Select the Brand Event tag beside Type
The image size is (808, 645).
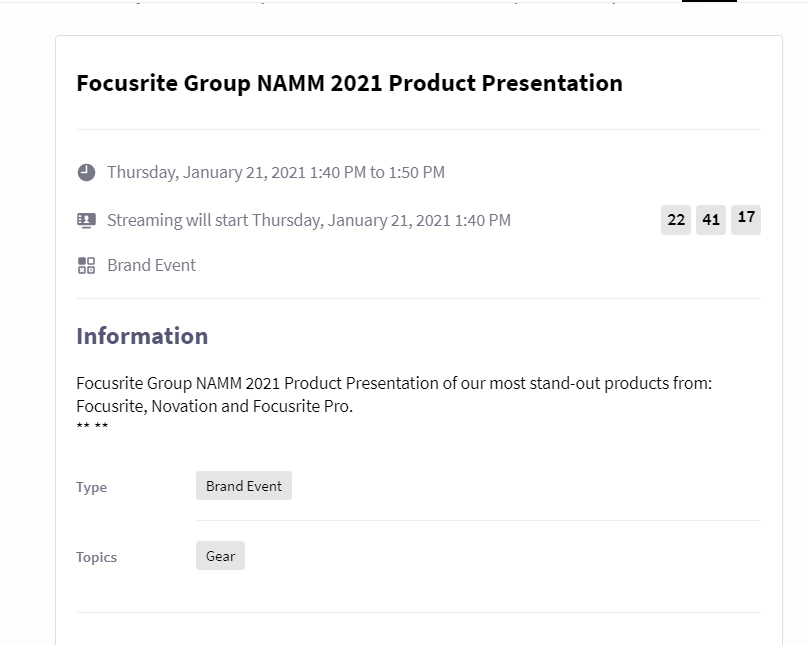244,486
